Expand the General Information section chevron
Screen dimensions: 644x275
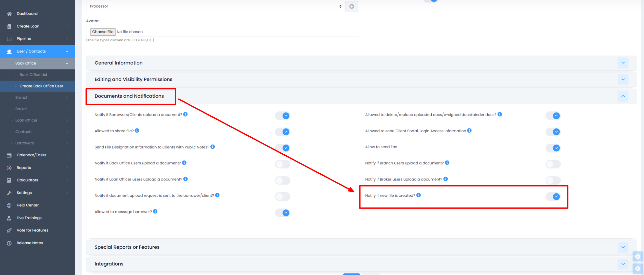[x=623, y=63]
